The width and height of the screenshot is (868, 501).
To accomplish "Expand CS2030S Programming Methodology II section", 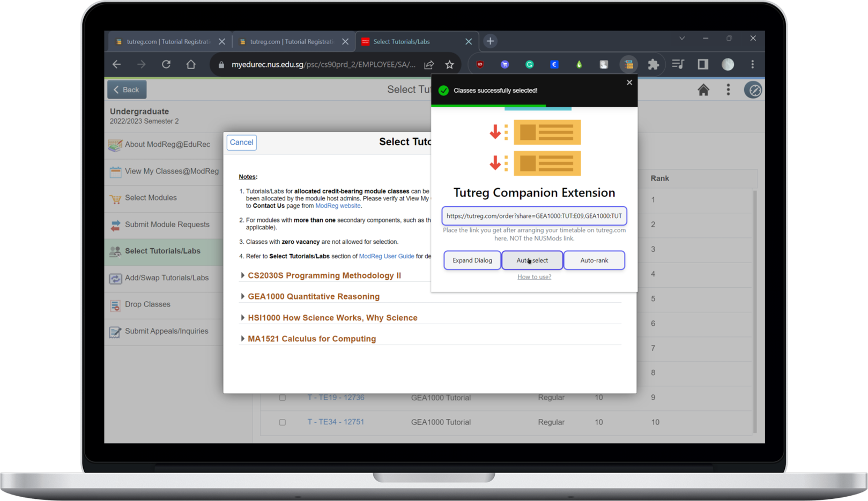I will [324, 275].
